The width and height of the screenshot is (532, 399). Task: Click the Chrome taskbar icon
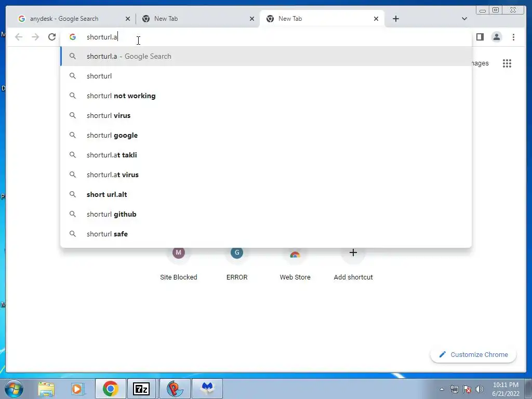(110, 389)
